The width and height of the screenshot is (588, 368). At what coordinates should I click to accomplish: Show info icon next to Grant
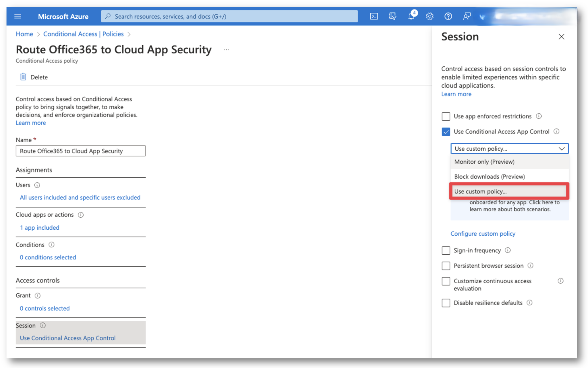click(37, 296)
